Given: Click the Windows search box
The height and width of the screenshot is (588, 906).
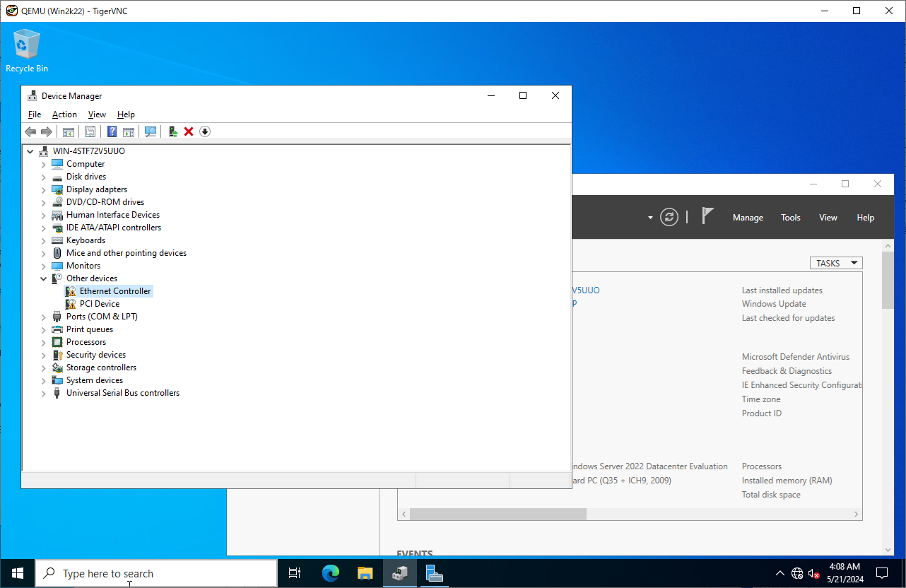Looking at the screenshot, I should tap(157, 573).
